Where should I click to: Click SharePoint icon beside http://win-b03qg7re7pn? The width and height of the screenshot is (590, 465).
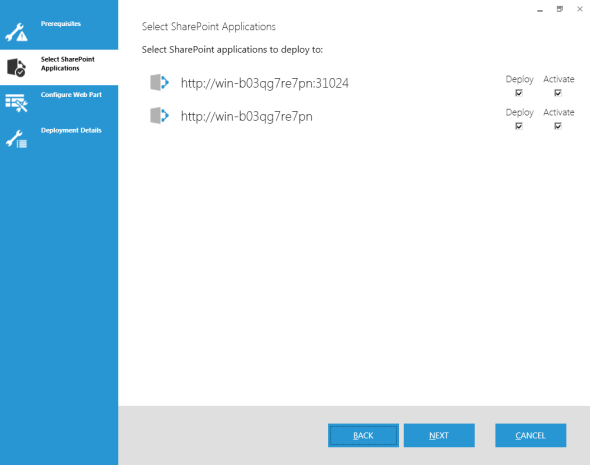tap(160, 115)
